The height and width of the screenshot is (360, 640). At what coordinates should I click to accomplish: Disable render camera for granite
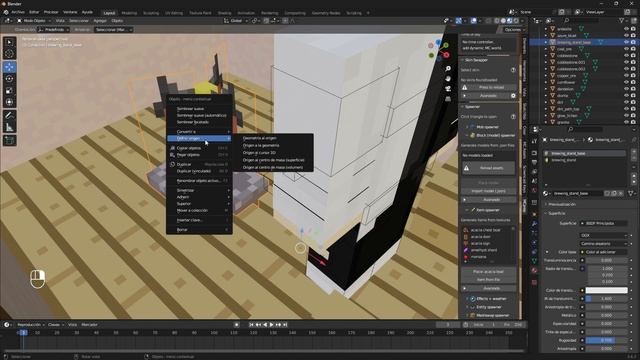click(x=633, y=122)
